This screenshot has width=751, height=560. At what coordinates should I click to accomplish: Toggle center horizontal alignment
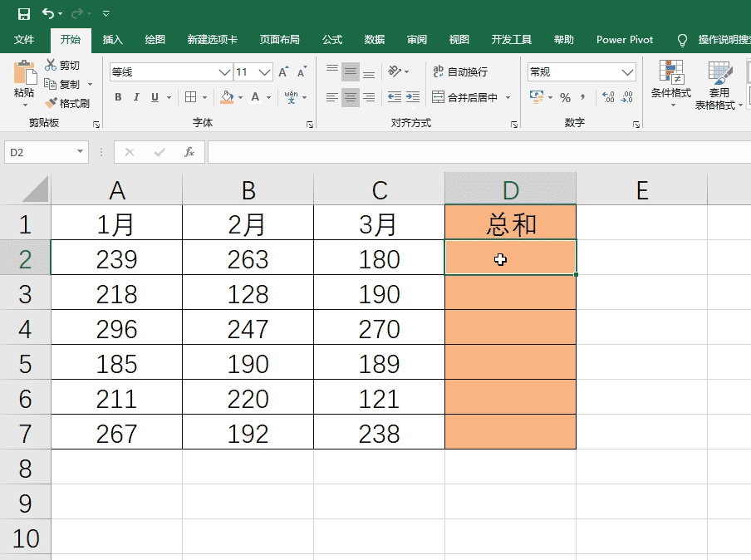(351, 98)
